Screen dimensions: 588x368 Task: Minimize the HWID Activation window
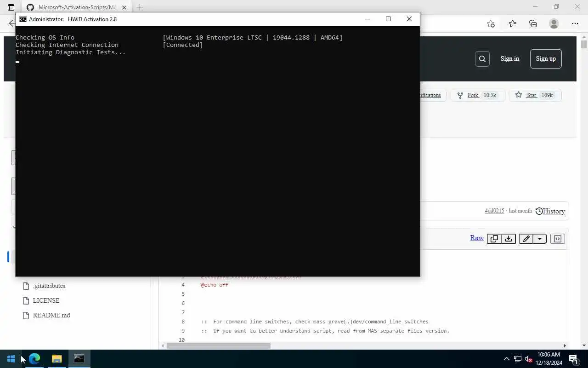[x=367, y=19]
